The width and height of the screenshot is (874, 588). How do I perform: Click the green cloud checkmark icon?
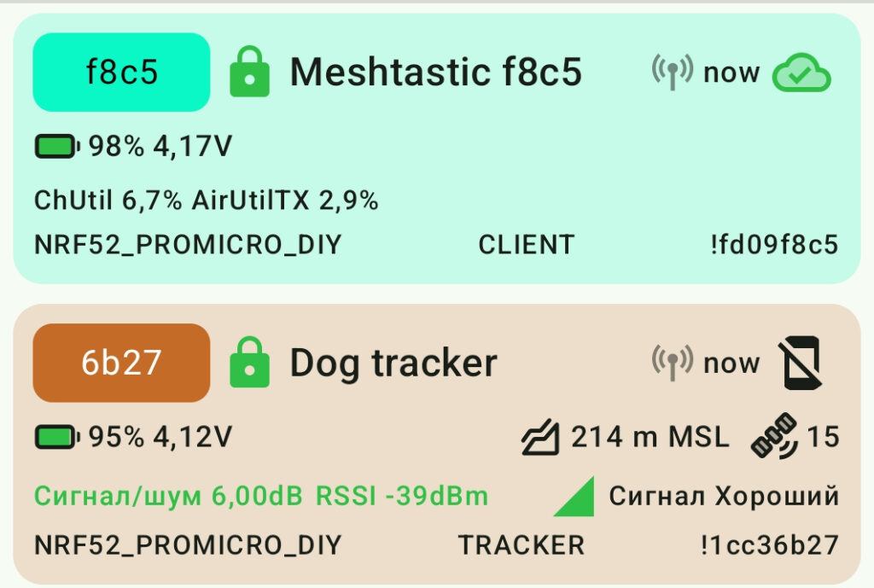pyautogui.click(x=801, y=74)
